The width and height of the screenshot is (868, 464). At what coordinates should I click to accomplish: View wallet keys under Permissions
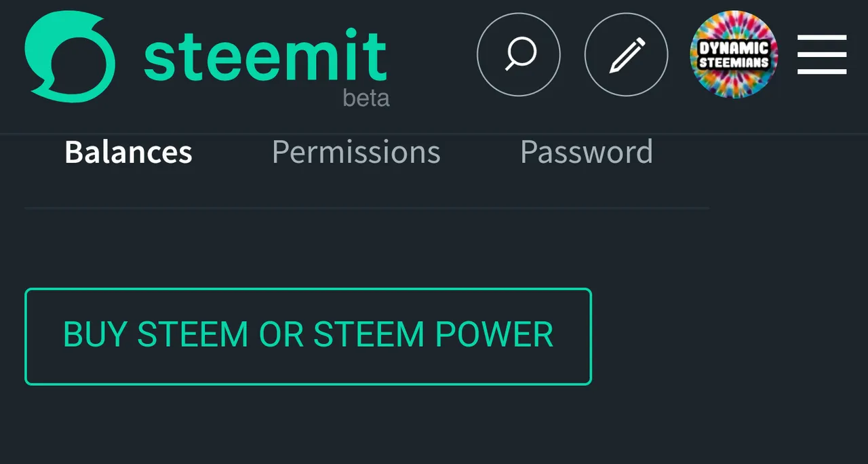pyautogui.click(x=356, y=152)
